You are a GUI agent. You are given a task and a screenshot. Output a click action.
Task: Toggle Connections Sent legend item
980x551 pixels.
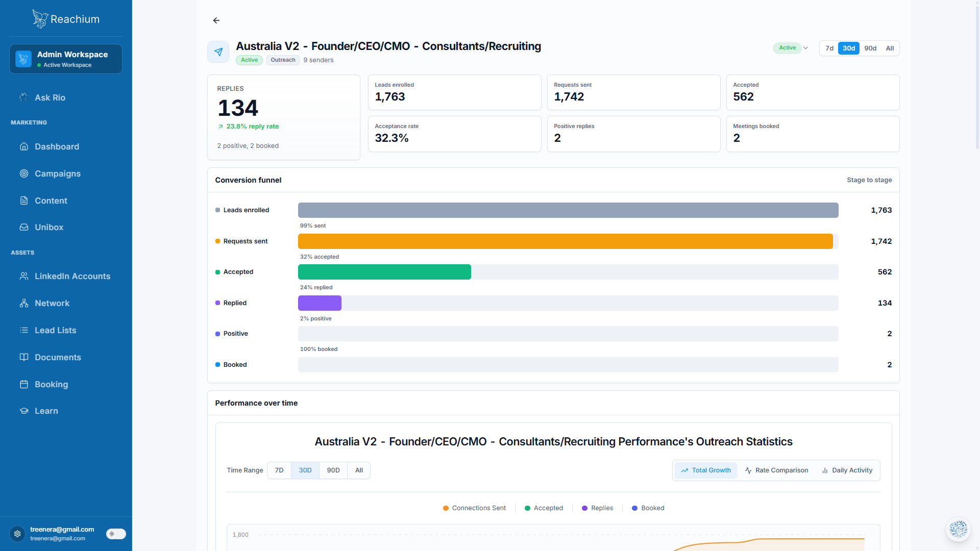(474, 508)
